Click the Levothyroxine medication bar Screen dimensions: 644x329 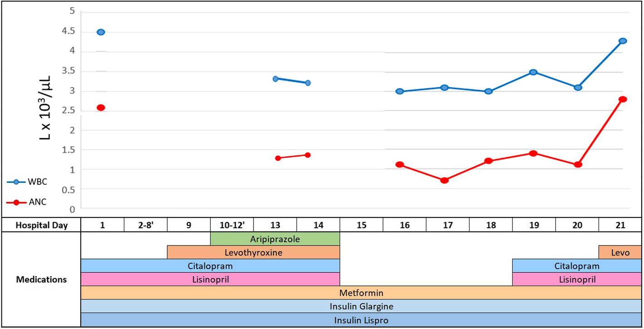(x=253, y=252)
